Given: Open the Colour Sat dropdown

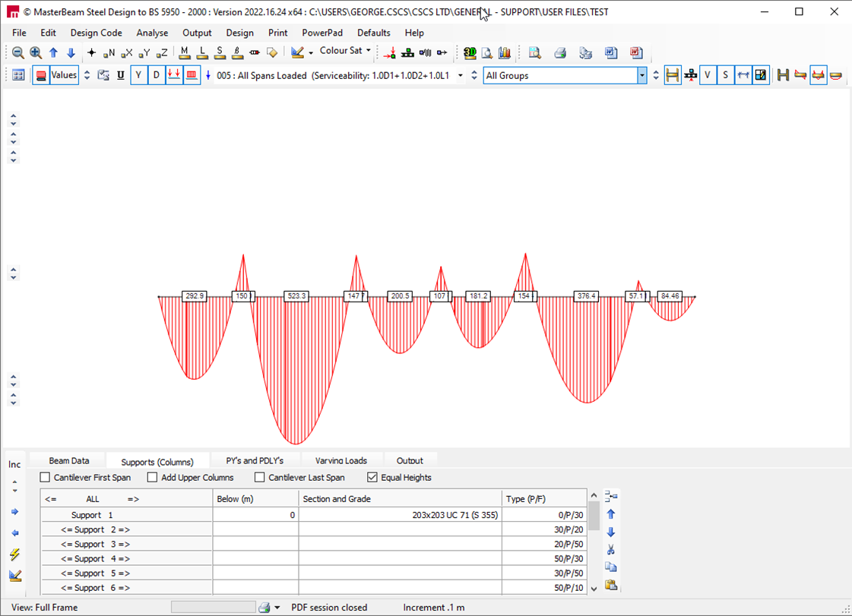Looking at the screenshot, I should [x=369, y=51].
